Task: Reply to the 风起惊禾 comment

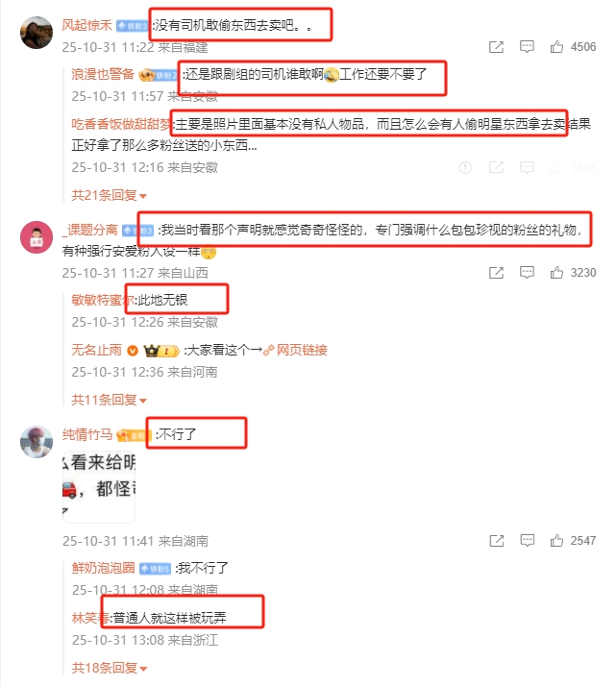Action: click(527, 46)
